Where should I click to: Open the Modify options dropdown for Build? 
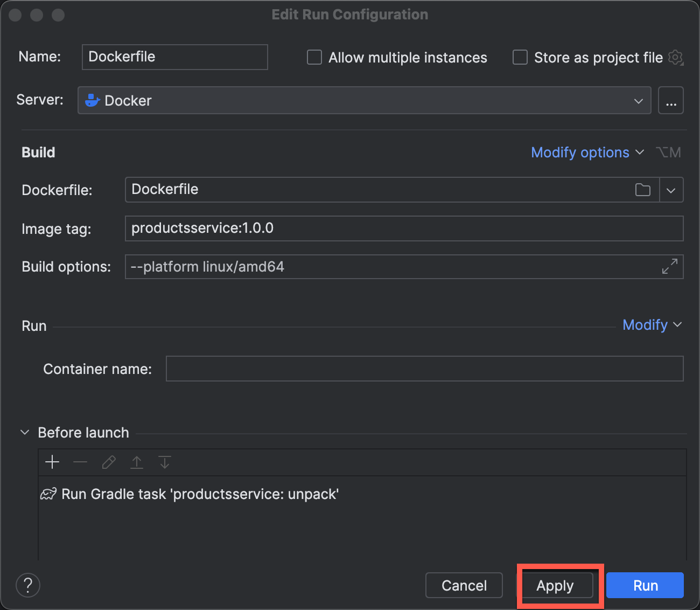pos(587,153)
